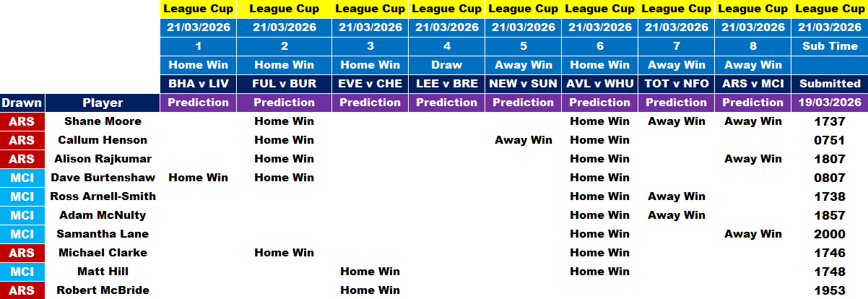Select Shane Moore's name cell
The image size is (868, 299).
tap(103, 121)
